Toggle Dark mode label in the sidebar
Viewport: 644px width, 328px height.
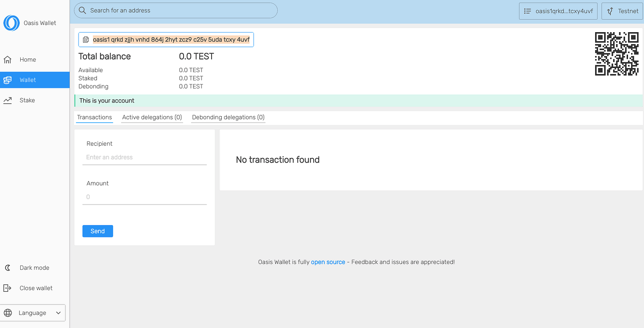coord(34,268)
